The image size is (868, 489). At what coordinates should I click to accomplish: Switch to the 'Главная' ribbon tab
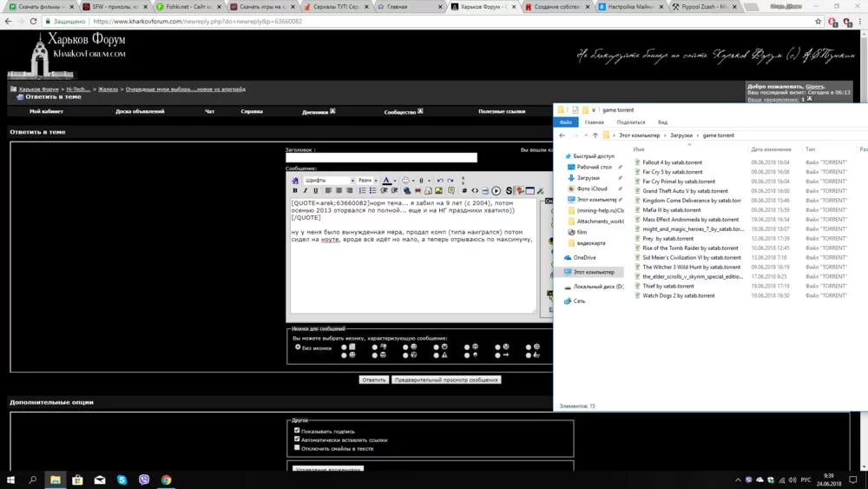[x=595, y=122]
